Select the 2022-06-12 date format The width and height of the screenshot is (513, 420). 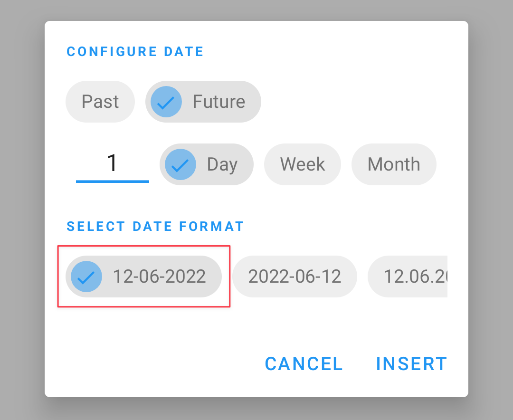[294, 277]
